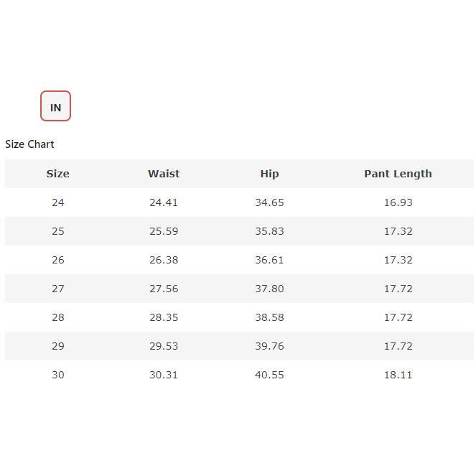This screenshot has height=476, width=476.
Task: Toggle the IN unit button
Action: (55, 106)
